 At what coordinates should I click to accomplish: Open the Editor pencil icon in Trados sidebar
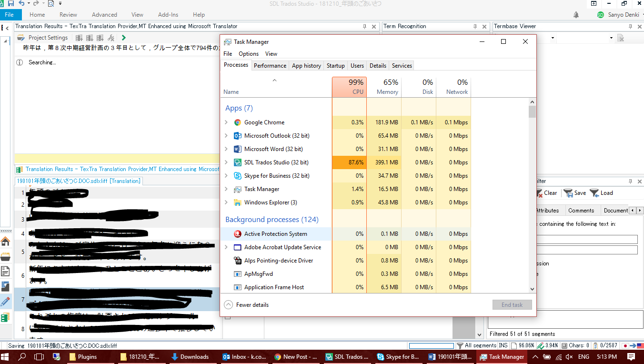(5, 302)
